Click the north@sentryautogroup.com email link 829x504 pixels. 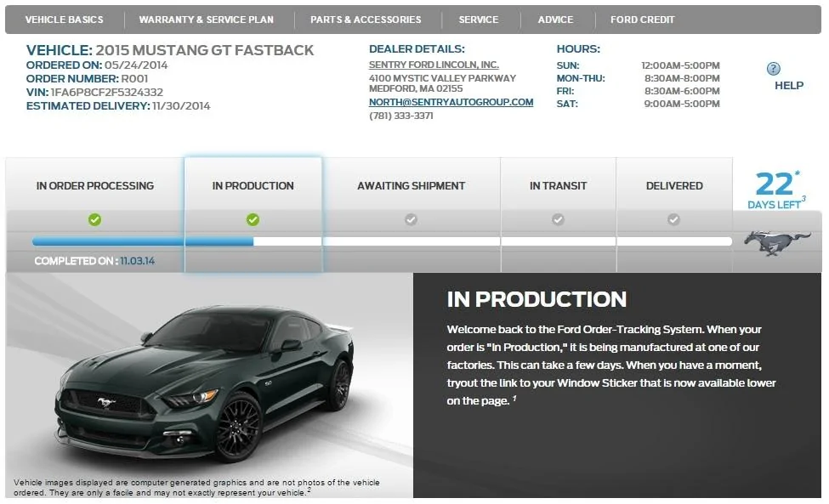click(x=451, y=102)
